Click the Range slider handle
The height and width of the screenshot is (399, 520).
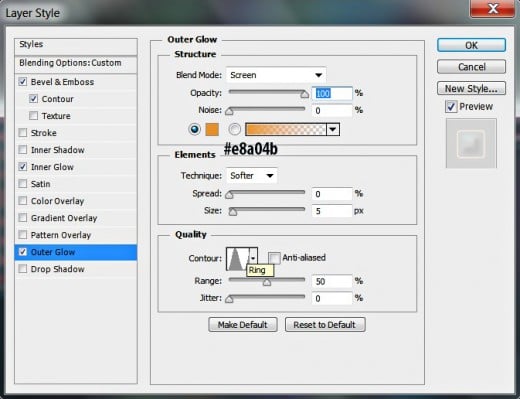(x=267, y=283)
